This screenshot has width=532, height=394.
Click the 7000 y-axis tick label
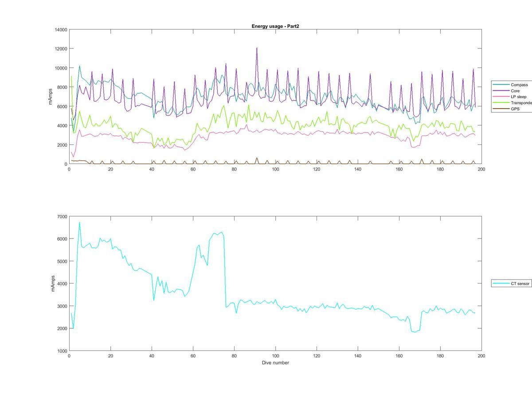tap(62, 216)
